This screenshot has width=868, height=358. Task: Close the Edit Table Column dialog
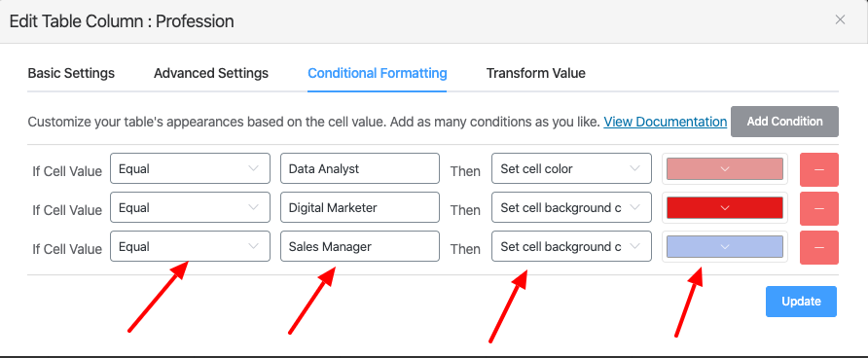pyautogui.click(x=840, y=19)
